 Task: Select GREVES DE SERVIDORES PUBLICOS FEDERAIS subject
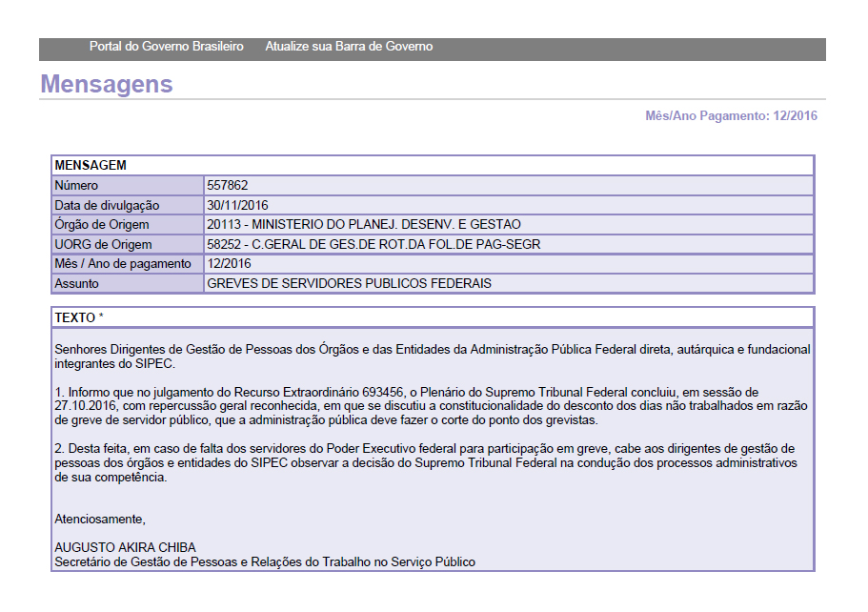(x=350, y=283)
